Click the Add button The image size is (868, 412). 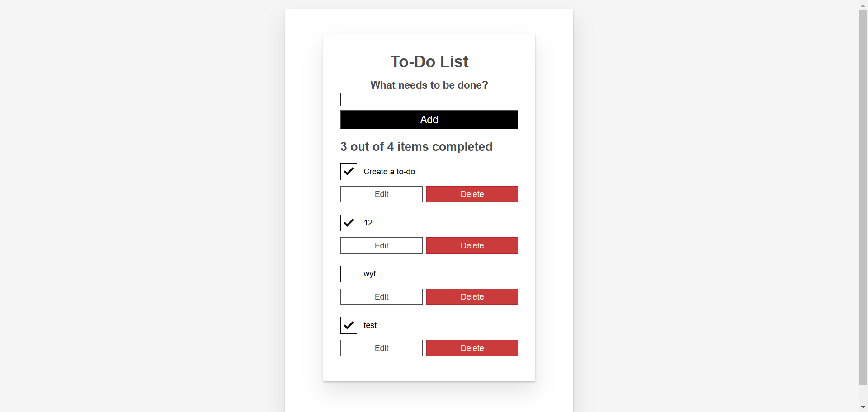pos(429,120)
